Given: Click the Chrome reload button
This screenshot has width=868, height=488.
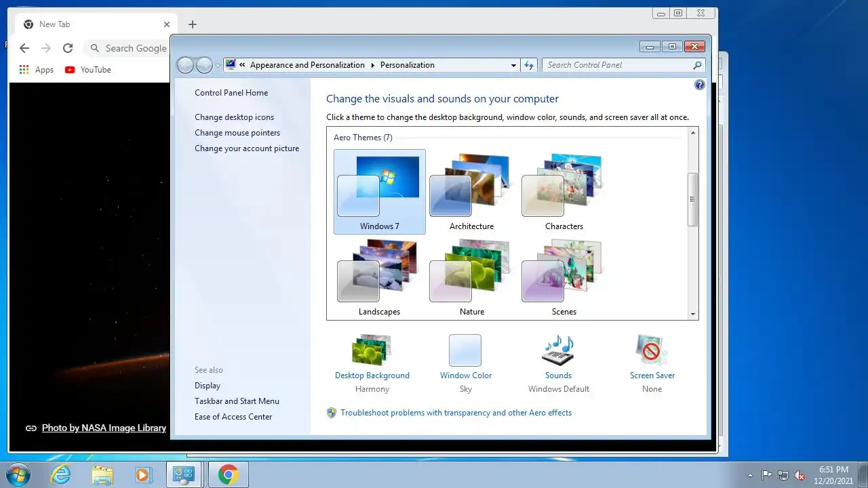Looking at the screenshot, I should 68,48.
